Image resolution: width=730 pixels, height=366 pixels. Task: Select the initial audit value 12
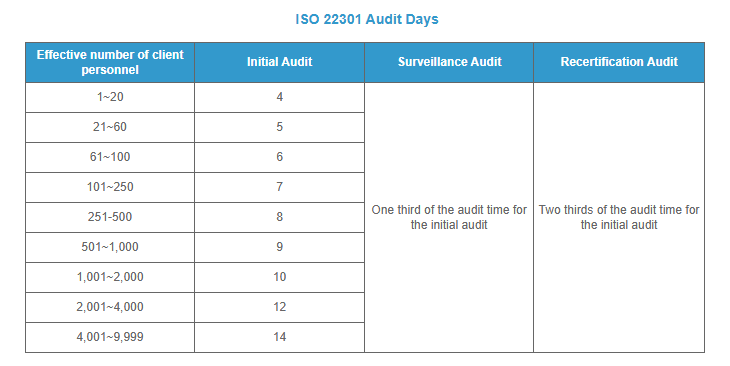tap(279, 307)
